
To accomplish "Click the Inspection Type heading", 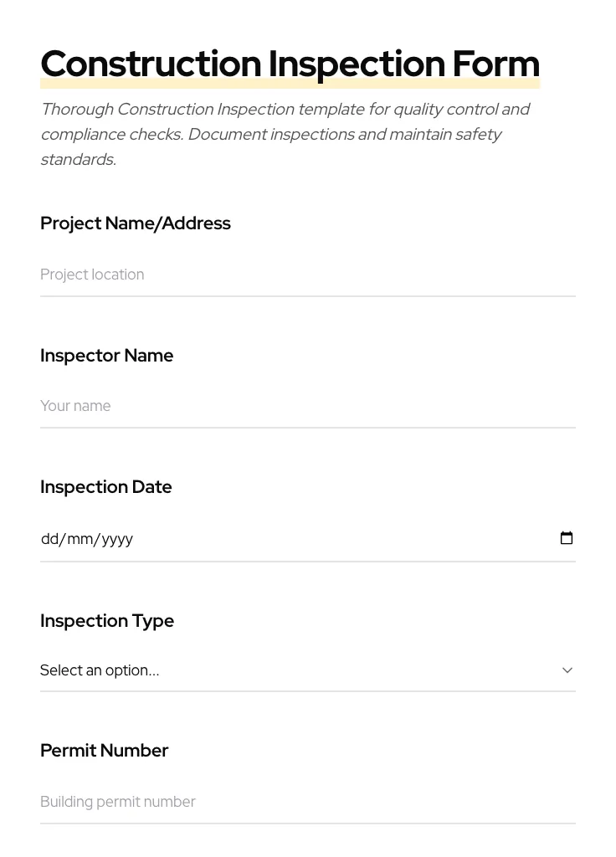I will click(x=107, y=620).
